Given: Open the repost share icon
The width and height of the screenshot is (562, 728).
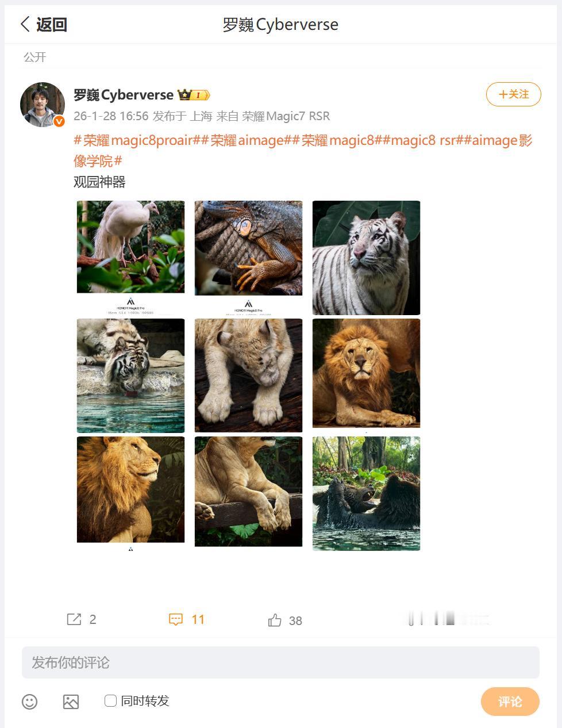Looking at the screenshot, I should [74, 619].
